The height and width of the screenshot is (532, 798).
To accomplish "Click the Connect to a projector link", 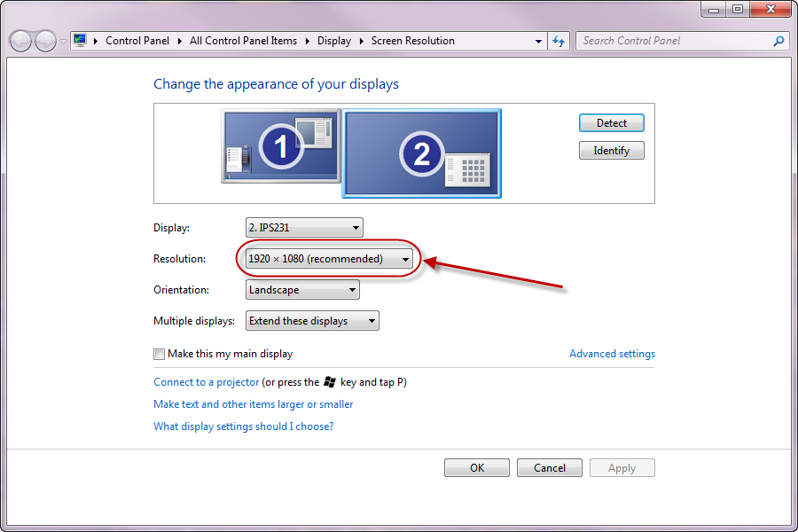I will (x=207, y=382).
